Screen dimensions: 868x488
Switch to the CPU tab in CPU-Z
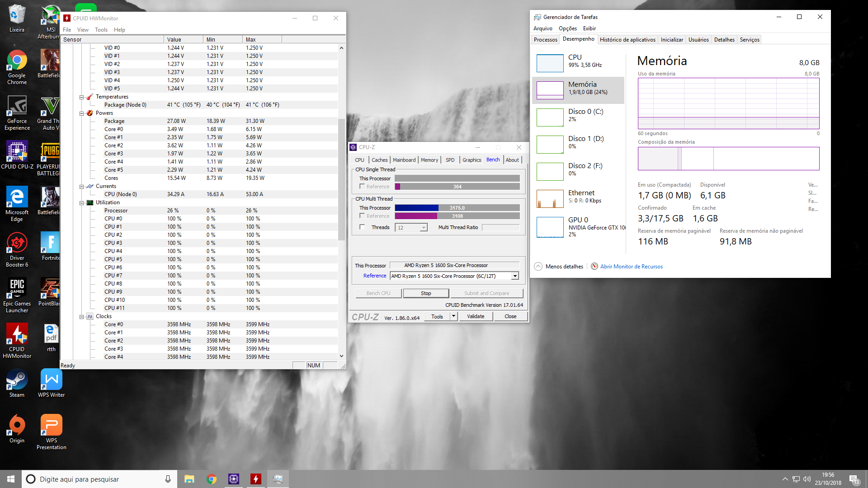tap(359, 160)
